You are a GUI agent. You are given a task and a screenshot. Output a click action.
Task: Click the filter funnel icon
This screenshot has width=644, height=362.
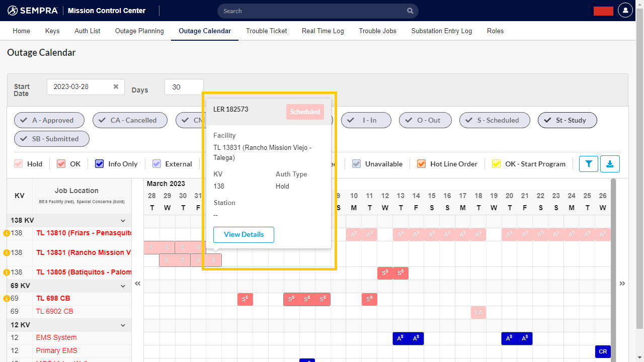(588, 164)
